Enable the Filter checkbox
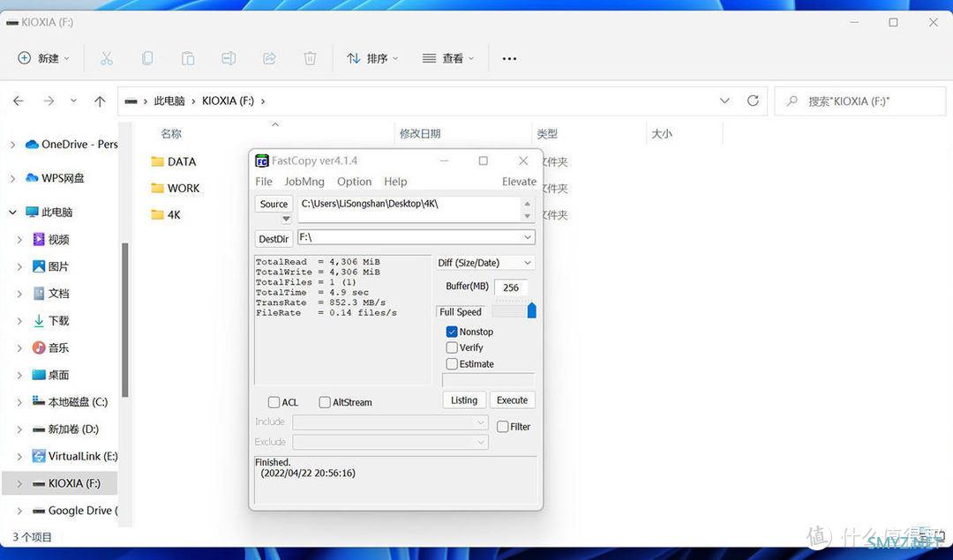Viewport: 953px width, 560px height. tap(503, 427)
